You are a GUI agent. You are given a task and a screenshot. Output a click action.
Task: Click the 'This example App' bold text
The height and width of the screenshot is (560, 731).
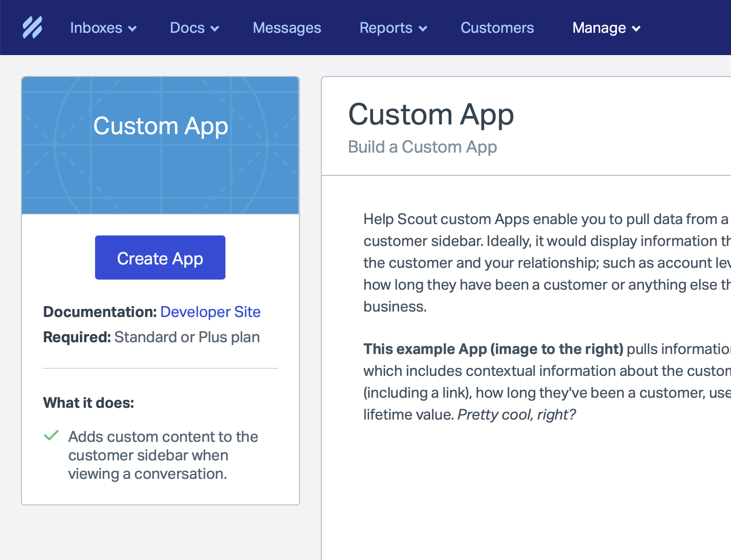pyautogui.click(x=493, y=349)
